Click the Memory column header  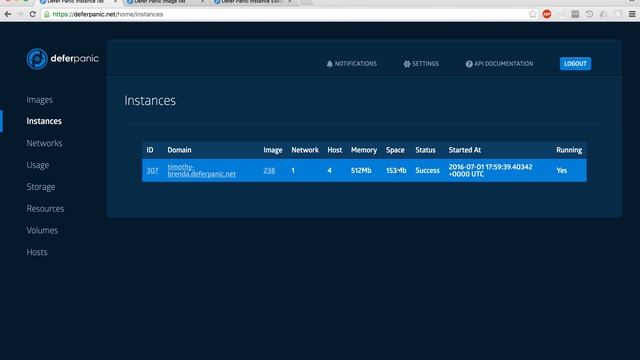(364, 150)
